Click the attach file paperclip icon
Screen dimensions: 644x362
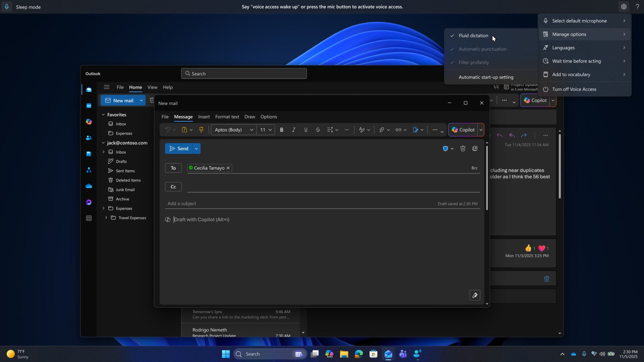click(x=381, y=130)
